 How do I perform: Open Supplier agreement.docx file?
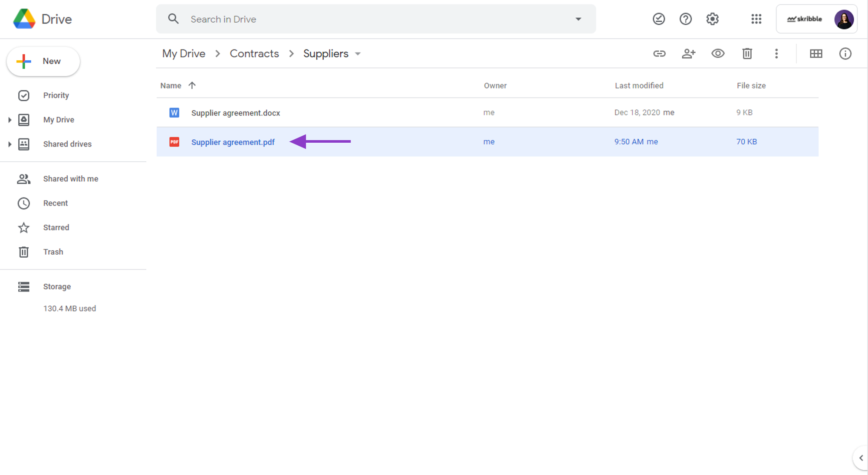pos(236,112)
